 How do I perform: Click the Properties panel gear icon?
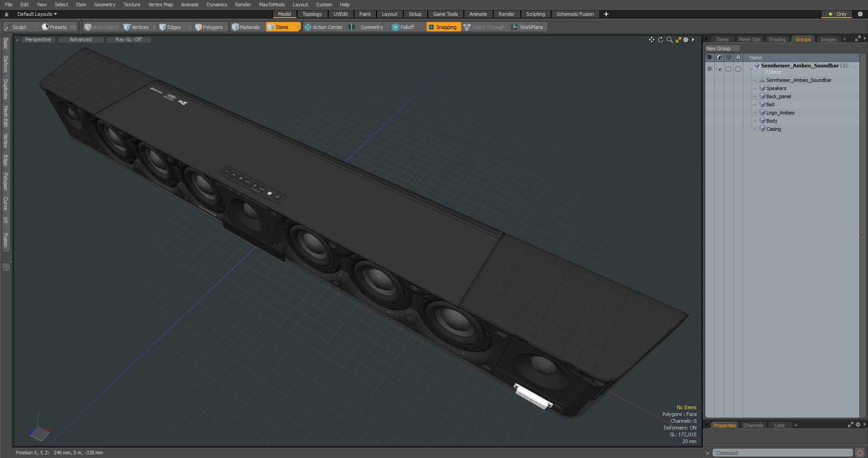pyautogui.click(x=858, y=425)
